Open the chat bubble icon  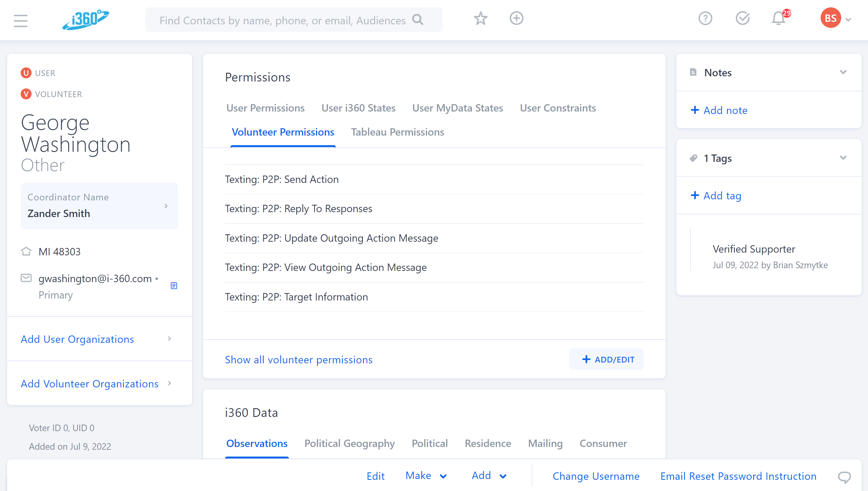[x=844, y=477]
